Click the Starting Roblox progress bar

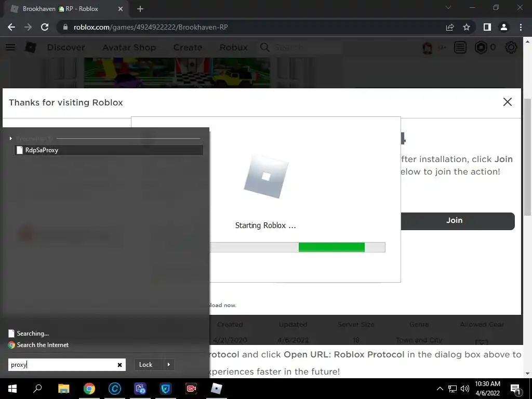297,247
